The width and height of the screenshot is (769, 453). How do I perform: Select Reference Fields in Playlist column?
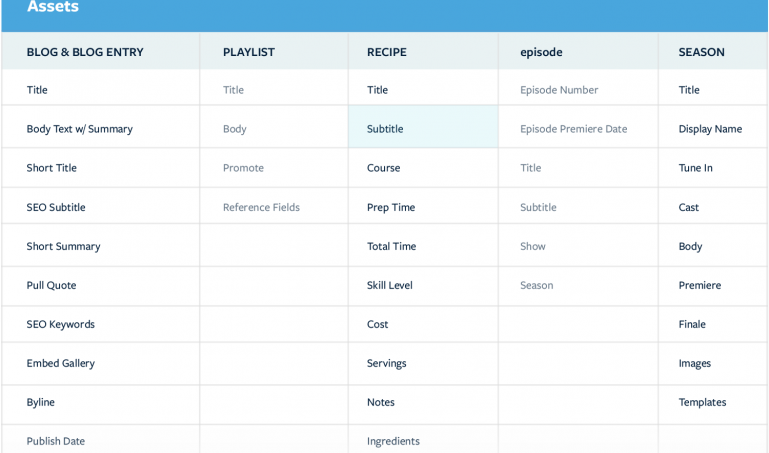tap(274, 207)
